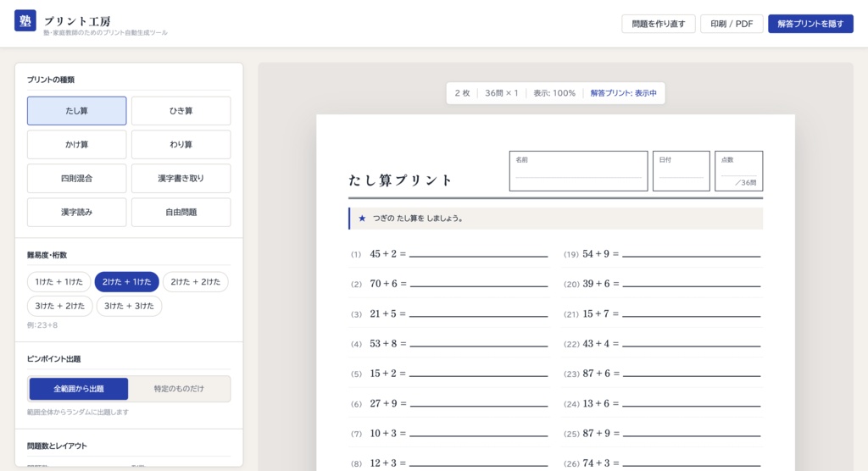Screen dimensions: 868x471
Task: Click the プリント工房 app title
Action: (77, 21)
